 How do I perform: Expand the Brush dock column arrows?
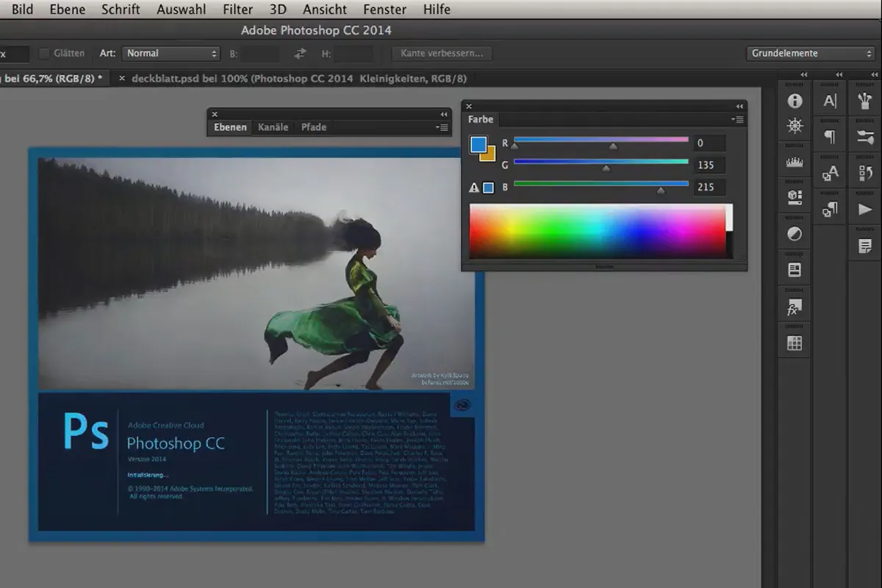click(874, 74)
